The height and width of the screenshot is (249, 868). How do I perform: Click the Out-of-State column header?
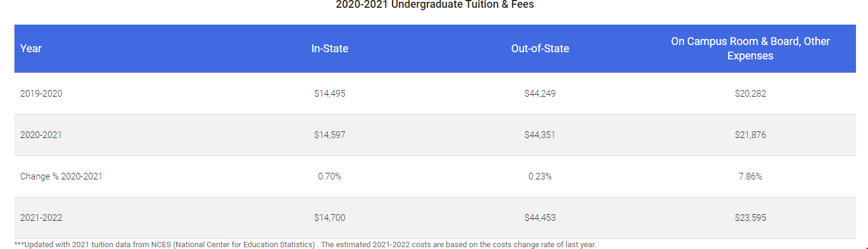(540, 49)
